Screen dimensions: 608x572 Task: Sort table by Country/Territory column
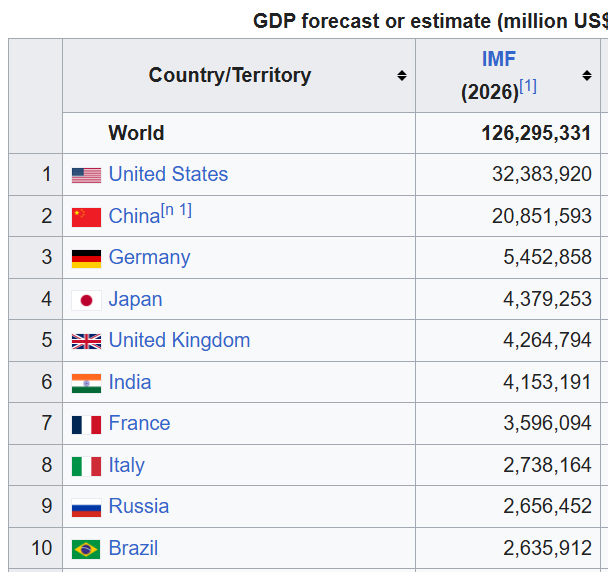tap(402, 75)
